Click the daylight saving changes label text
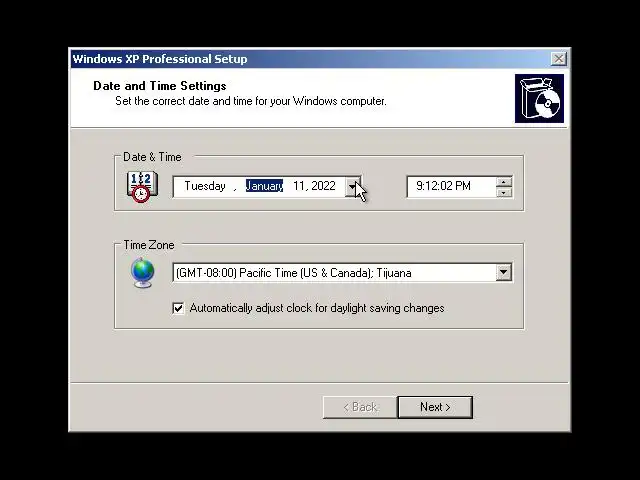Viewport: 640px width, 480px height. (x=317, y=308)
